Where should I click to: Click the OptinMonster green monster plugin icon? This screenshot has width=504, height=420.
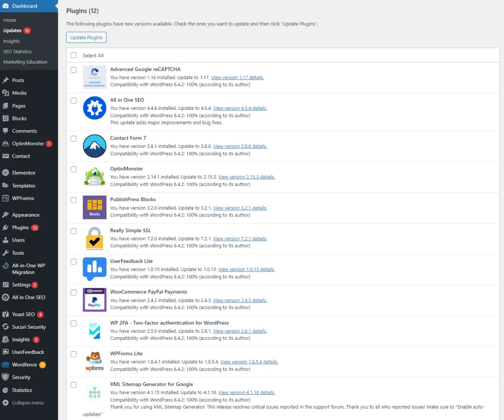94,177
